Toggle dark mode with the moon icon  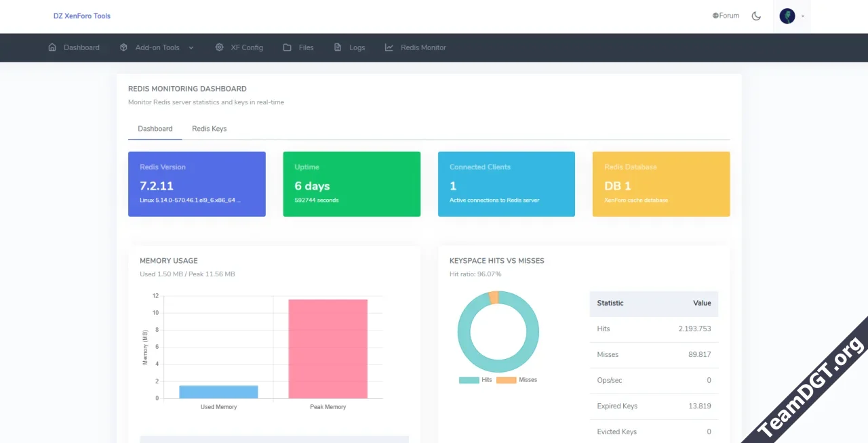click(756, 16)
